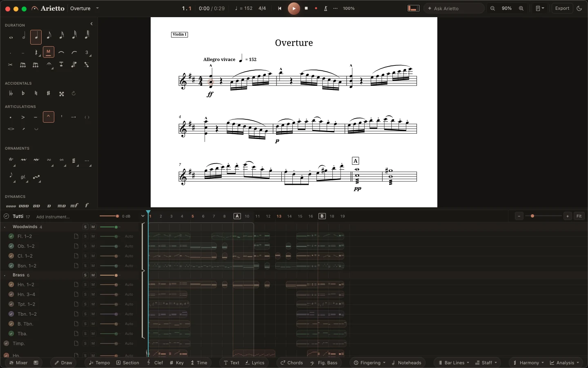Collapse the Woodwinds group
Screen dimensions: 588x368
(x=5, y=227)
